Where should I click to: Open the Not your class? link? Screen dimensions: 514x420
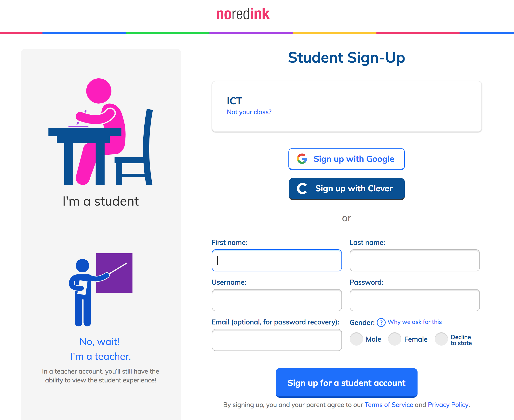point(249,112)
